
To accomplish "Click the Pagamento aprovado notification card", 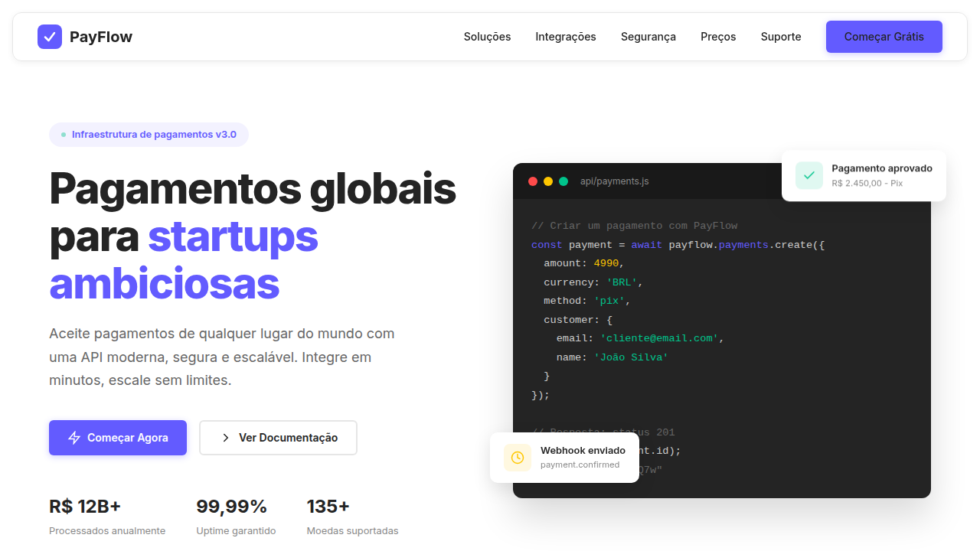I will click(x=864, y=175).
